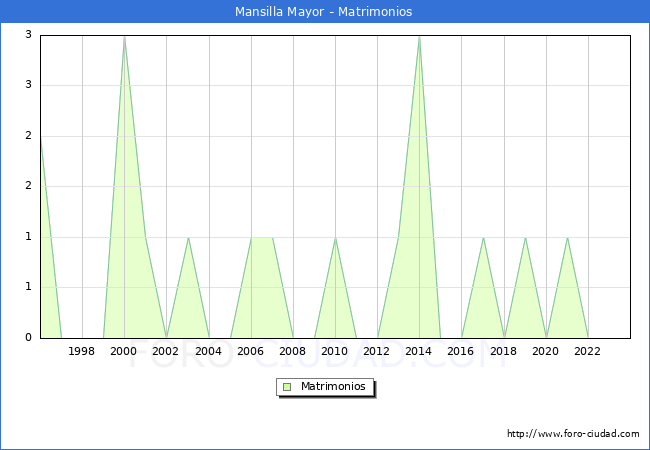Select the 2006 x-axis label
This screenshot has height=450, width=650.
pos(250,351)
